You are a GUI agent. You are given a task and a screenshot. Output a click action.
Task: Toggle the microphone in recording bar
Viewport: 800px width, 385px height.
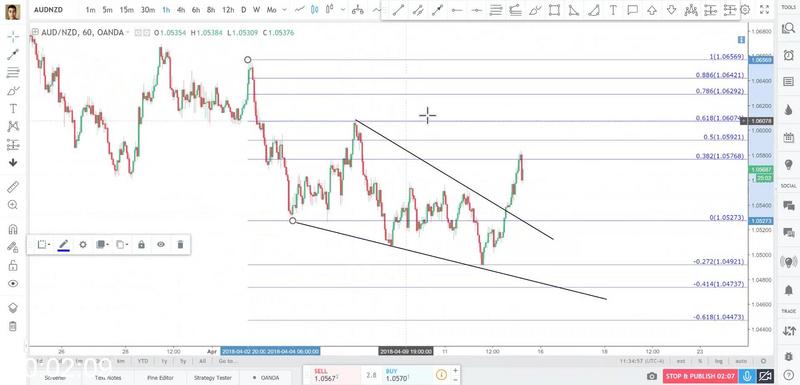click(746, 376)
